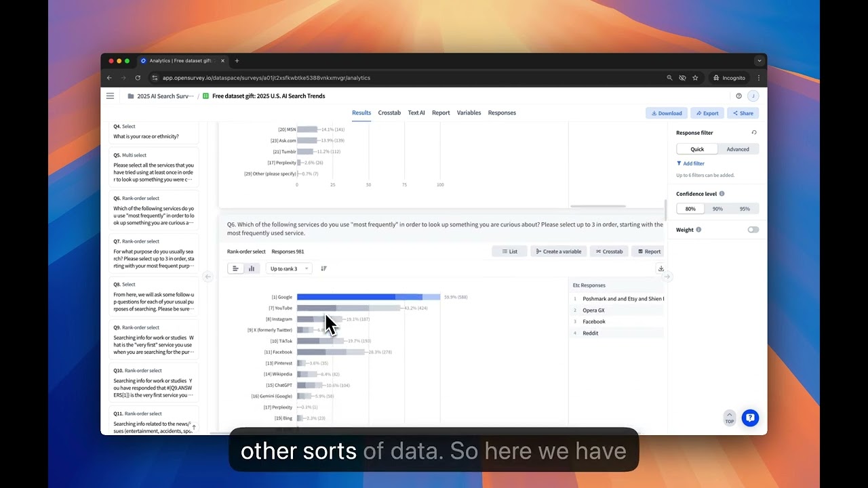
Task: Click Create a variable for Q6
Action: point(559,251)
